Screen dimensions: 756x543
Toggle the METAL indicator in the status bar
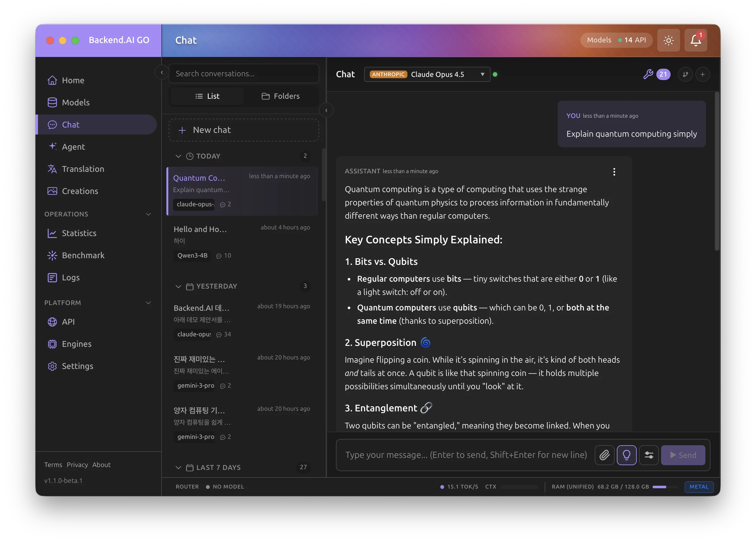point(699,487)
